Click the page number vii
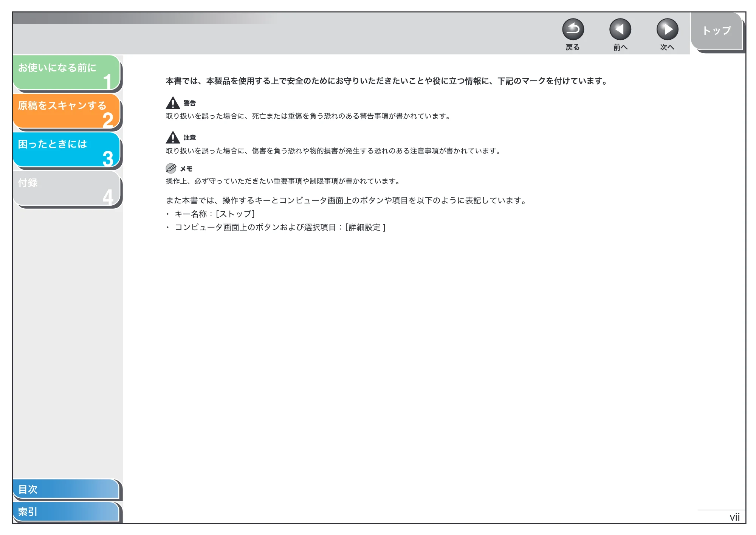756x535 pixels. [734, 517]
